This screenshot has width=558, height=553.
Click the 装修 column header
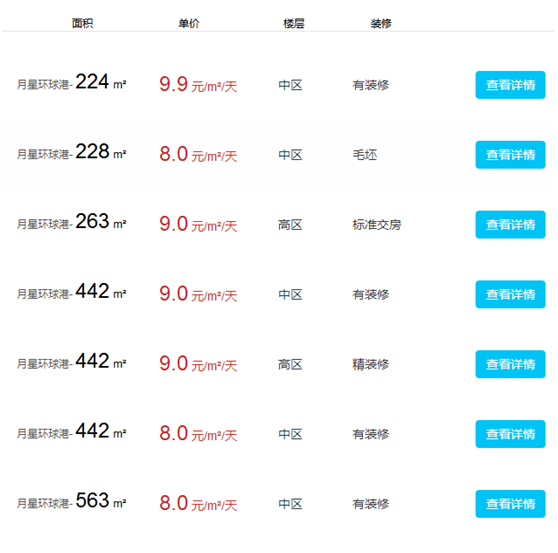pos(381,23)
